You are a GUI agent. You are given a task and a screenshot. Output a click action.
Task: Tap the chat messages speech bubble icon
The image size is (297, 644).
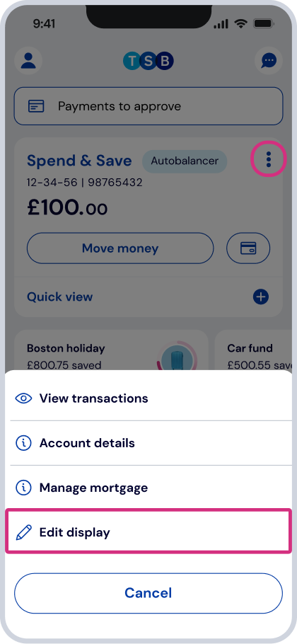(269, 61)
